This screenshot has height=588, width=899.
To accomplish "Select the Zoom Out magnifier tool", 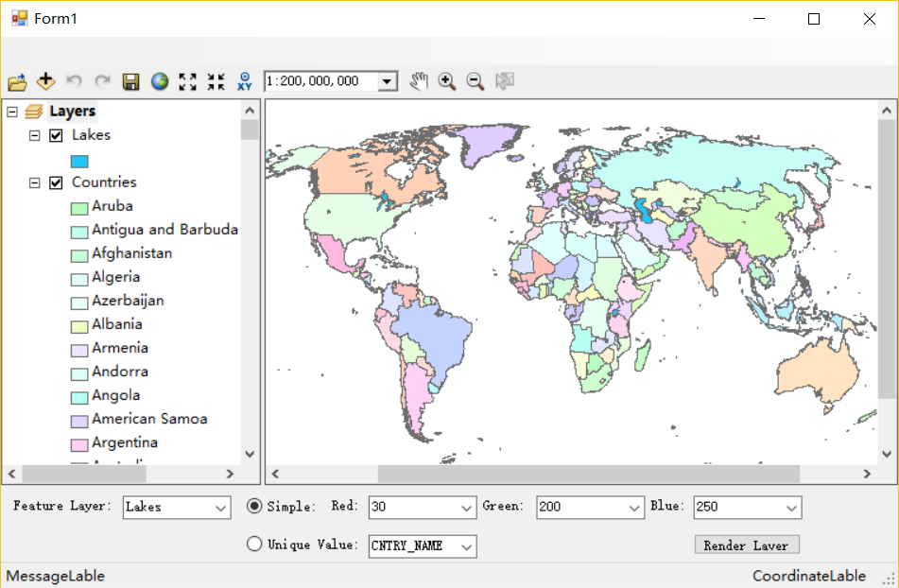I will pyautogui.click(x=475, y=81).
